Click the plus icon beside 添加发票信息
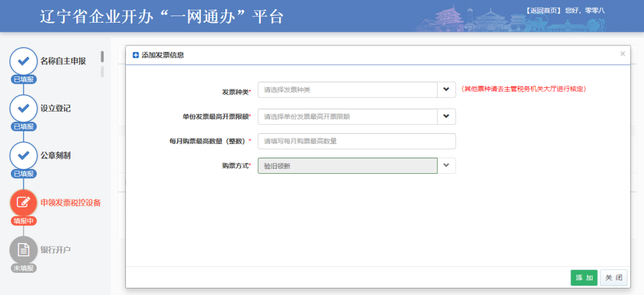 pos(136,55)
